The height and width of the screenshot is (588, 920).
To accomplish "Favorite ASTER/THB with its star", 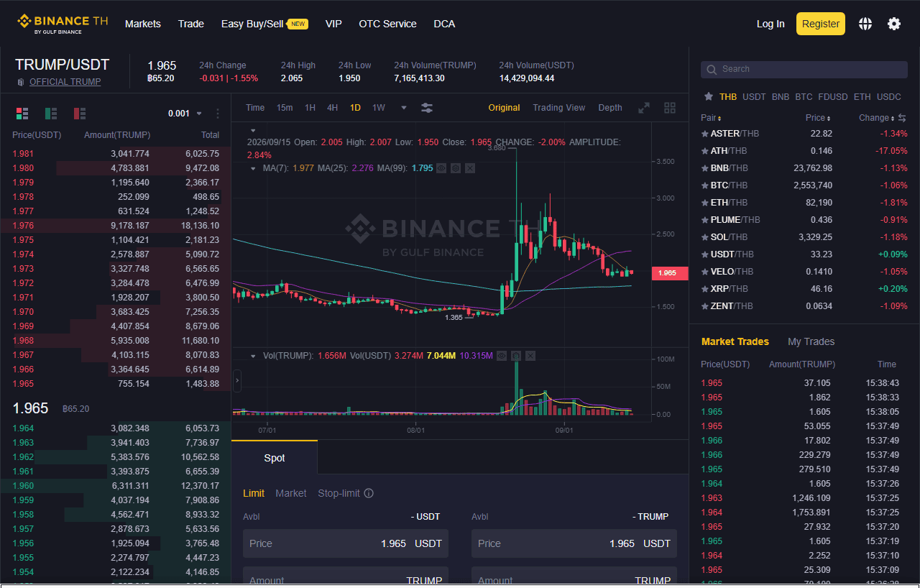I will pos(704,134).
